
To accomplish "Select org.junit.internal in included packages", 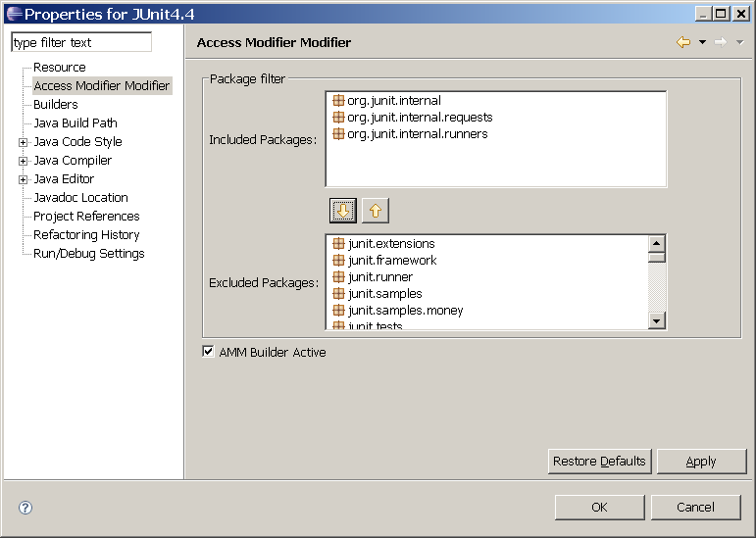I will coord(394,100).
